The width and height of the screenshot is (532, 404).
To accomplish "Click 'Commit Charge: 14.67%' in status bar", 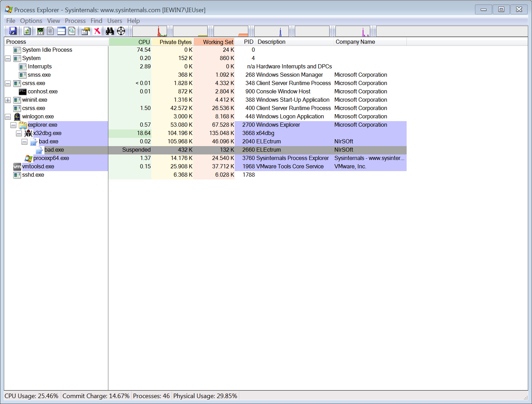I will pos(96,396).
